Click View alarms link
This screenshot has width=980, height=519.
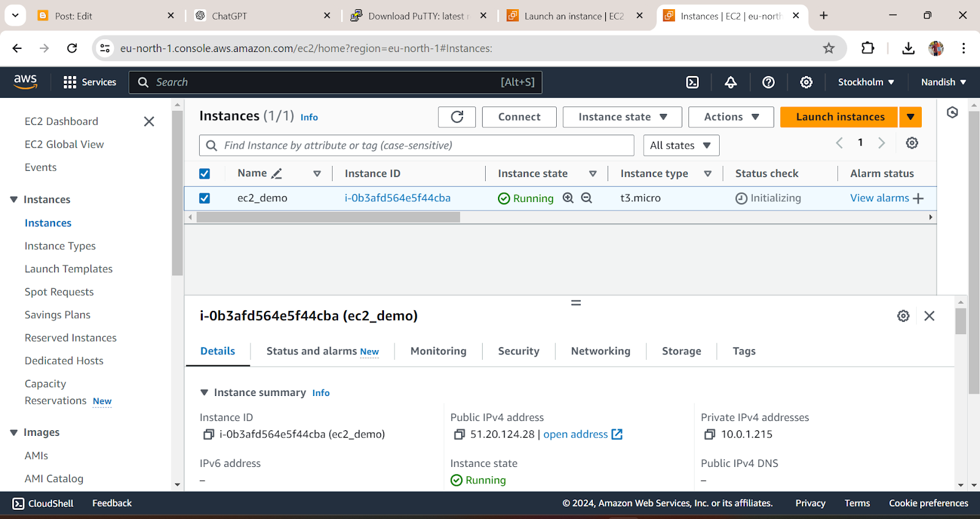pos(880,198)
